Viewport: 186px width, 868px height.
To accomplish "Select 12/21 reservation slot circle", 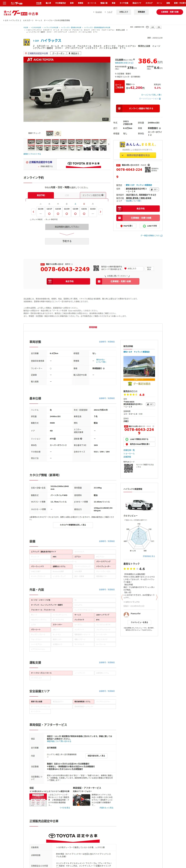I will click(x=84, y=214).
